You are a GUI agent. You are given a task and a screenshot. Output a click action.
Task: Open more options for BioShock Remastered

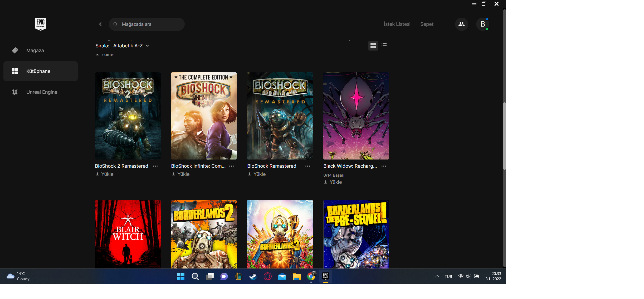pos(308,166)
